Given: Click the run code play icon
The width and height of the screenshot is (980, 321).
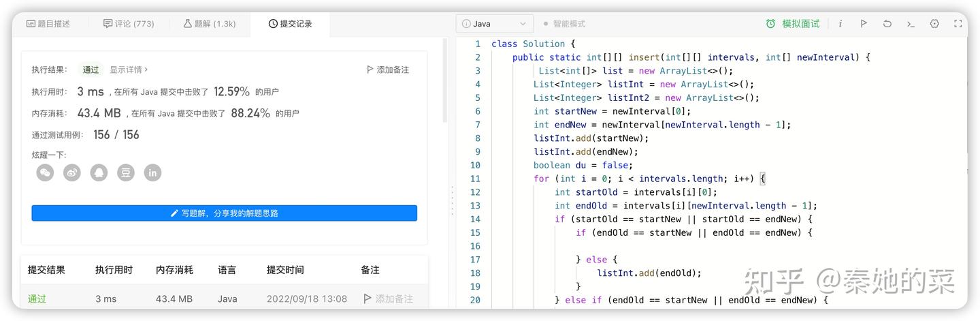Looking at the screenshot, I should 864,23.
